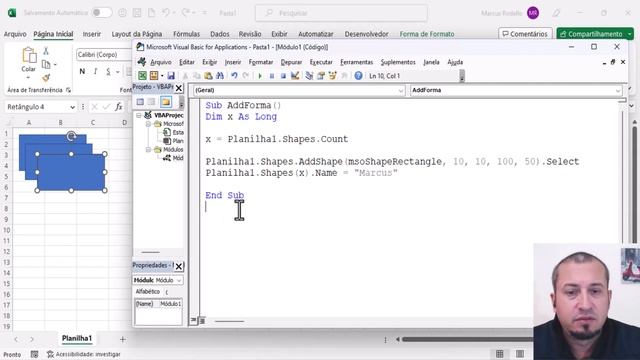This screenshot has height=360, width=640.
Task: Click the Cut scissors icon in Excel ribbon
Action: tap(46, 51)
